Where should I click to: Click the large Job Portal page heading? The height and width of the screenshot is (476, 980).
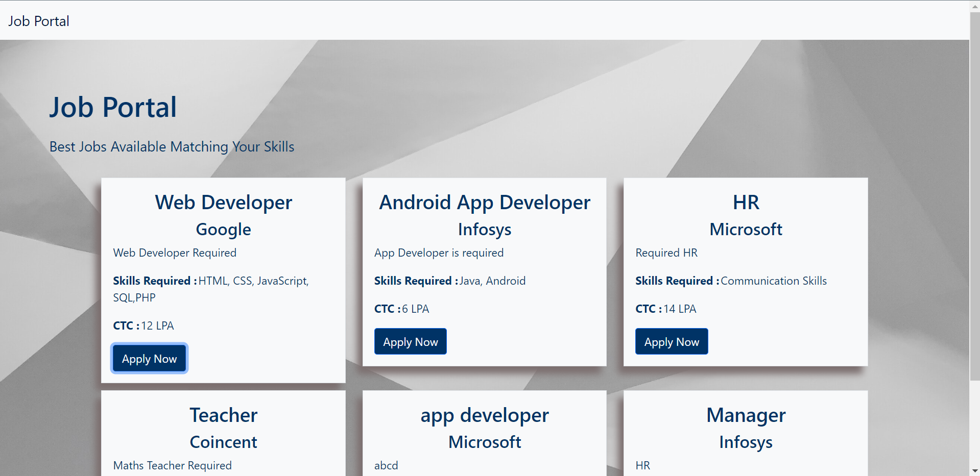(113, 107)
